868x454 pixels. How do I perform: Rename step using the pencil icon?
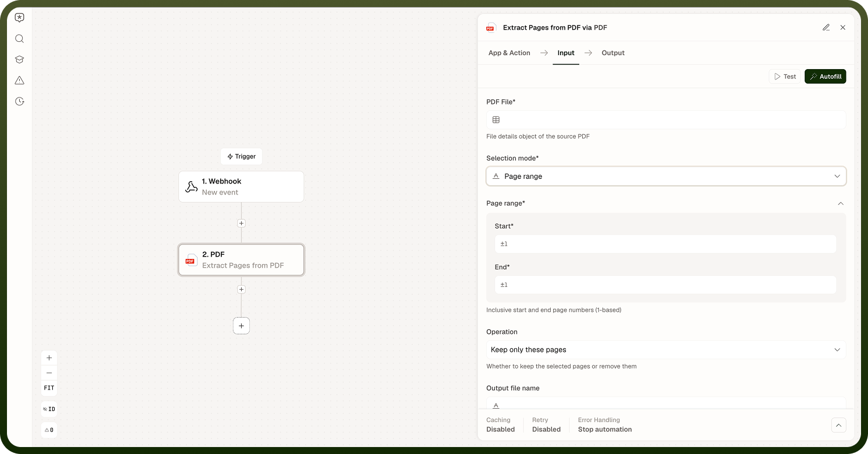tap(826, 27)
